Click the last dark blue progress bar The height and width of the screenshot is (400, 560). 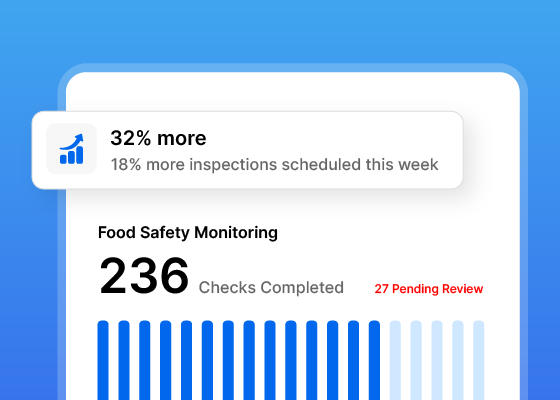(x=374, y=360)
